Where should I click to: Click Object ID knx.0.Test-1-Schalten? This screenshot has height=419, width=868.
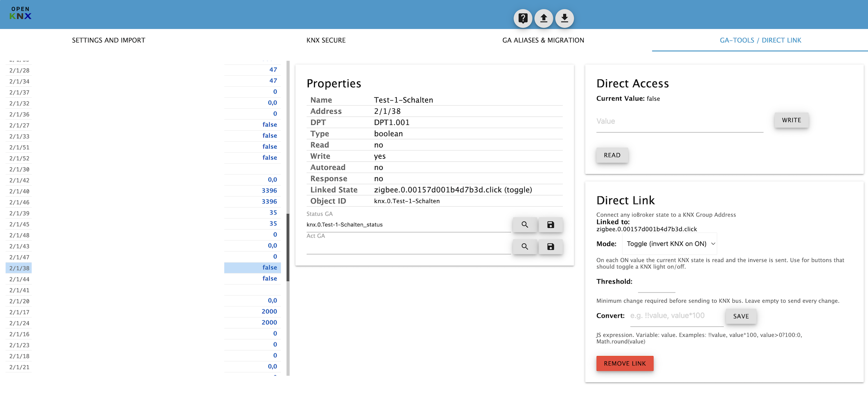[407, 201]
